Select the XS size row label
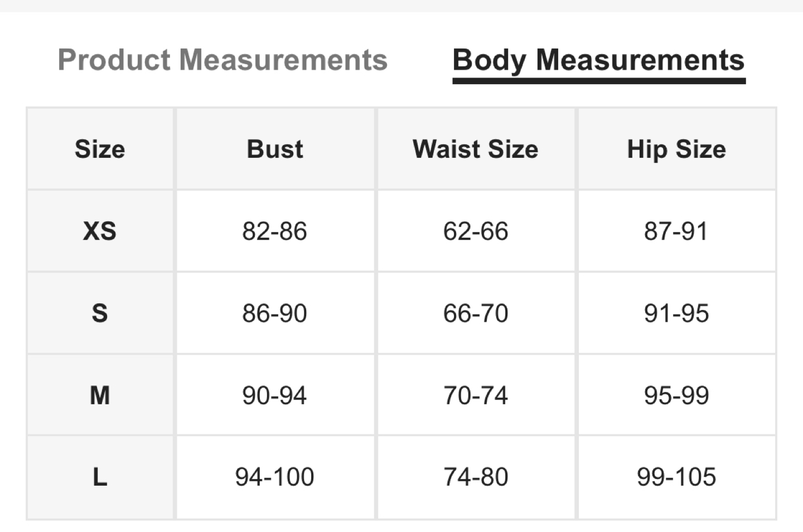 (x=100, y=231)
